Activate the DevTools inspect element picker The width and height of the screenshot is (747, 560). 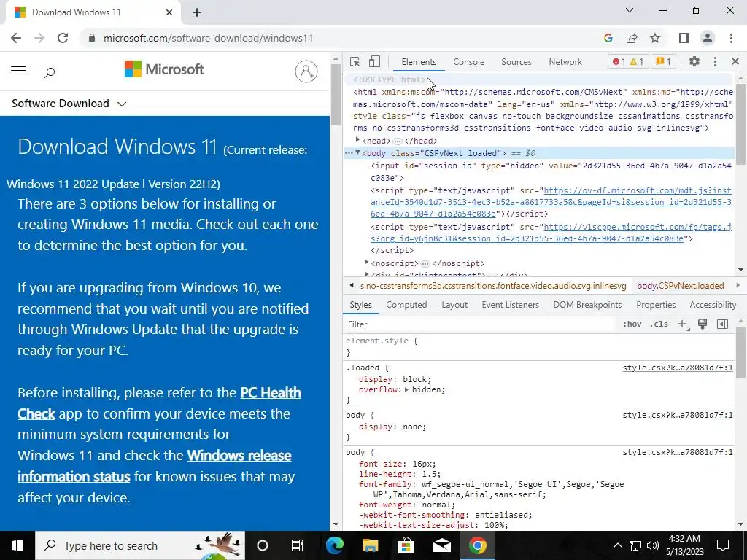[x=355, y=61]
